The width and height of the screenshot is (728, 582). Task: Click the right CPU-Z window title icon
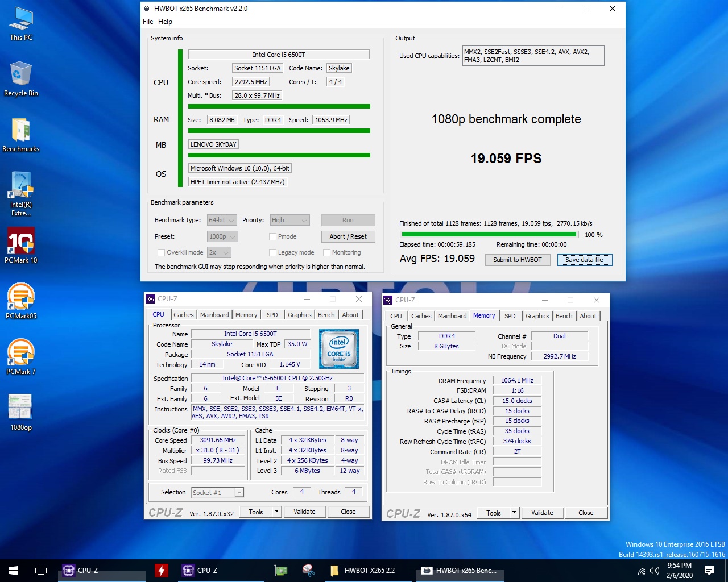tap(388, 300)
